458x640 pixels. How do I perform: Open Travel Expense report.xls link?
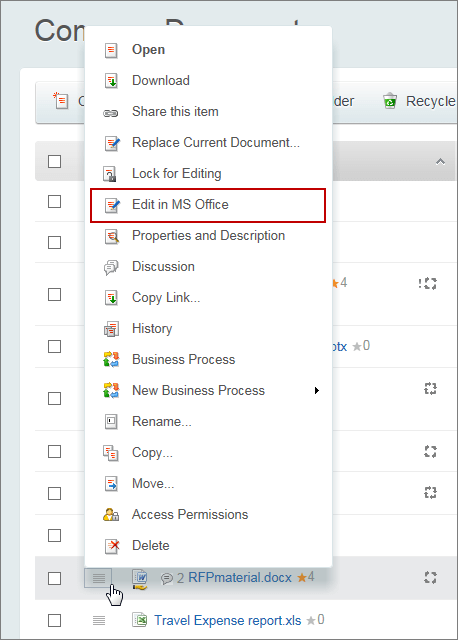[x=227, y=620]
